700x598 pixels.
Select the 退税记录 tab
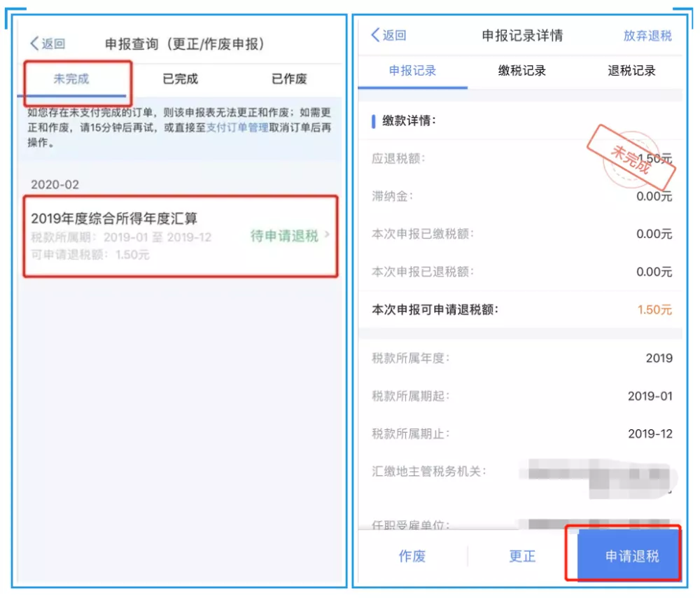(631, 71)
